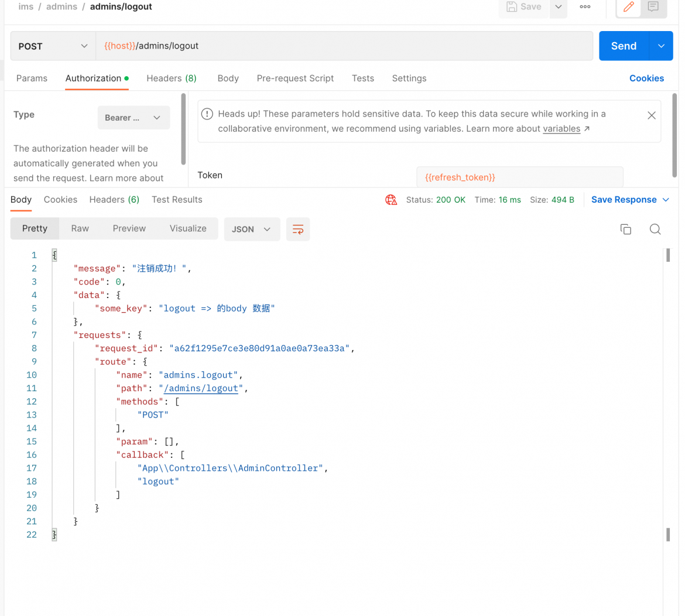Select the Pretty view
The width and height of the screenshot is (685, 616).
pyautogui.click(x=35, y=228)
